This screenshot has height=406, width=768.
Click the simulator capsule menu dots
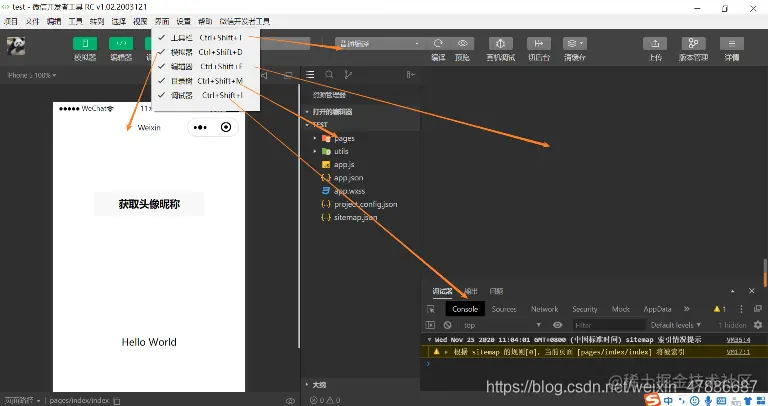[200, 127]
